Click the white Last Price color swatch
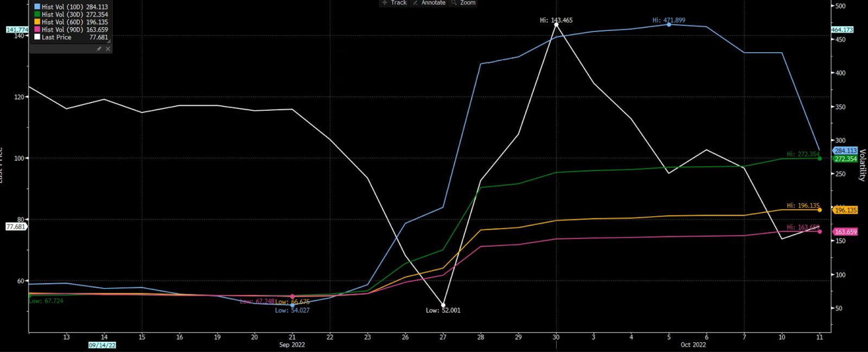The height and width of the screenshot is (352, 868). click(x=37, y=37)
